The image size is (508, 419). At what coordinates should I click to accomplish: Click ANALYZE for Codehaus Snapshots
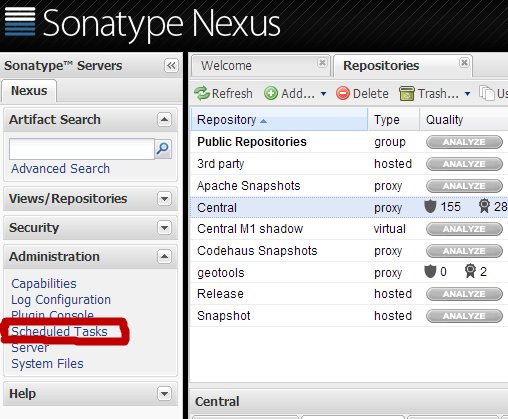[x=464, y=251]
